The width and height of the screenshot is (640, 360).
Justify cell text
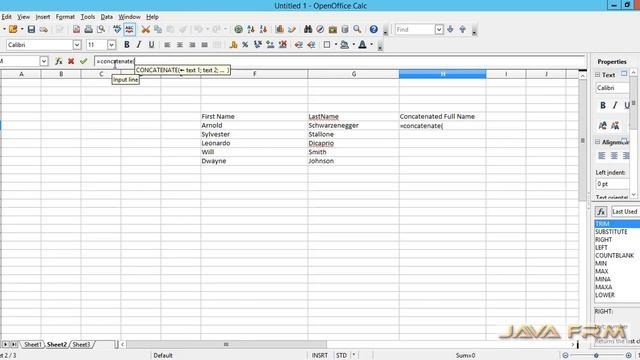pos(204,45)
